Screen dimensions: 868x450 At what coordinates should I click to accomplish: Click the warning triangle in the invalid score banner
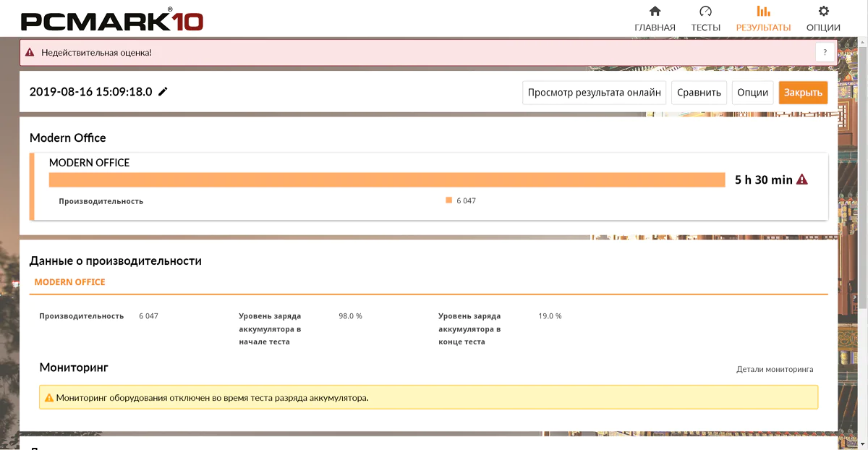pyautogui.click(x=30, y=53)
